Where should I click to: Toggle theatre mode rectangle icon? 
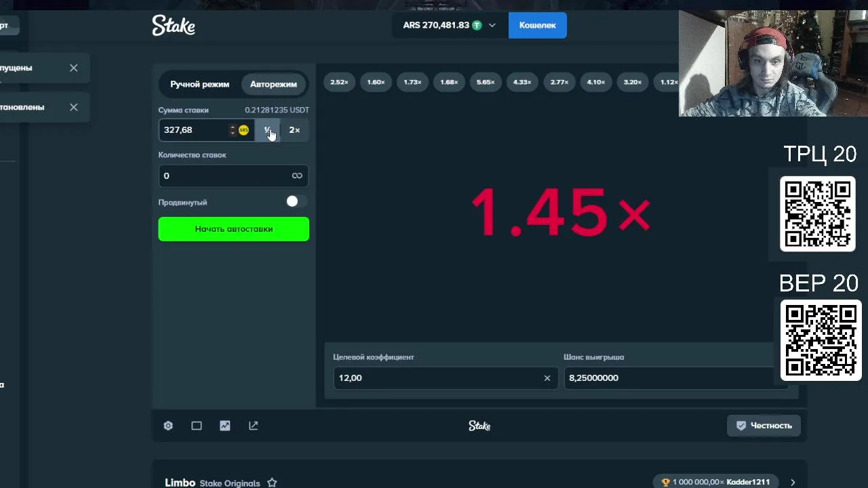[197, 426]
